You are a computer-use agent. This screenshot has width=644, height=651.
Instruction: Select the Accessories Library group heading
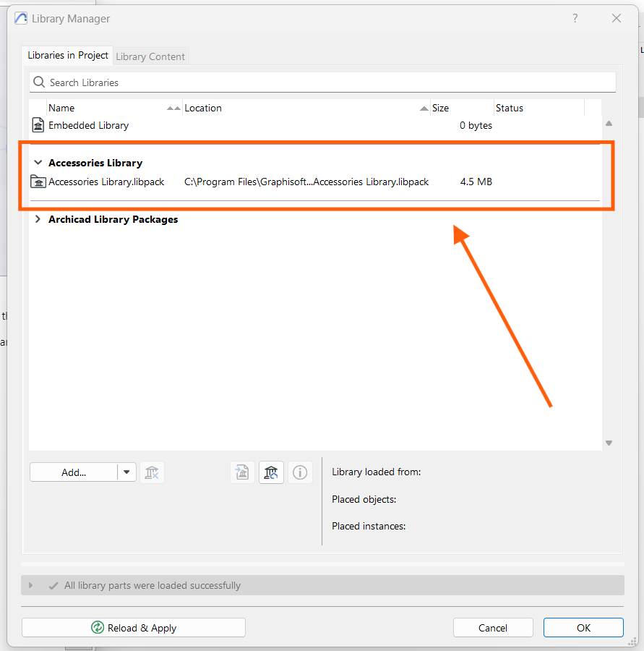point(95,163)
